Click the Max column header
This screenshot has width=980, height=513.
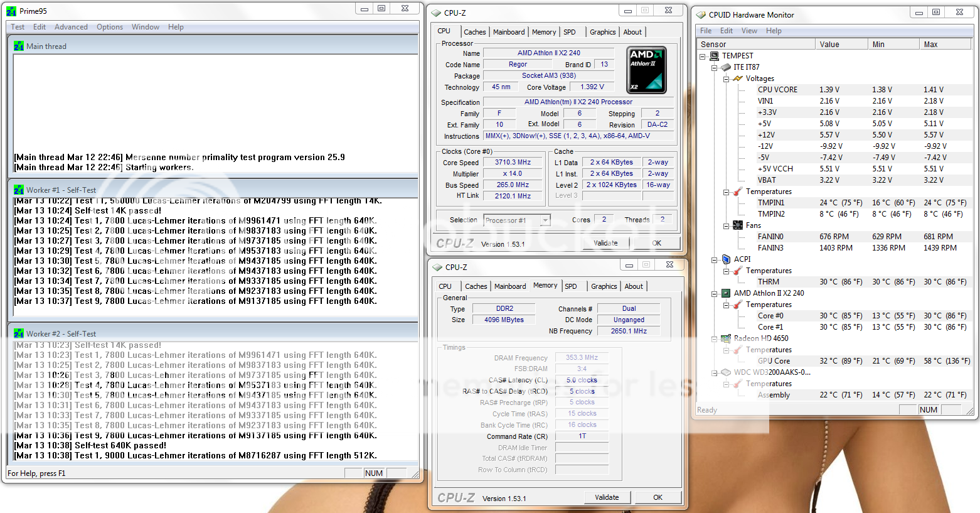[946, 45]
